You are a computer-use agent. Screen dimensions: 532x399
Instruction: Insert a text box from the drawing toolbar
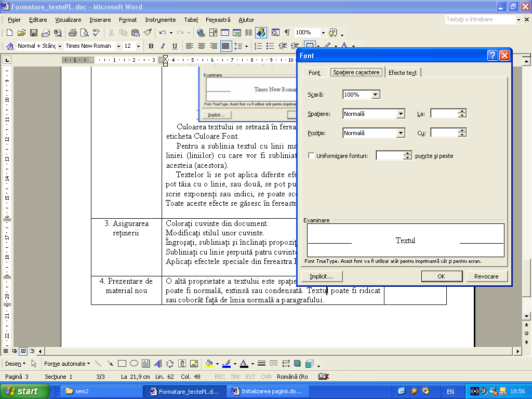[x=146, y=364]
